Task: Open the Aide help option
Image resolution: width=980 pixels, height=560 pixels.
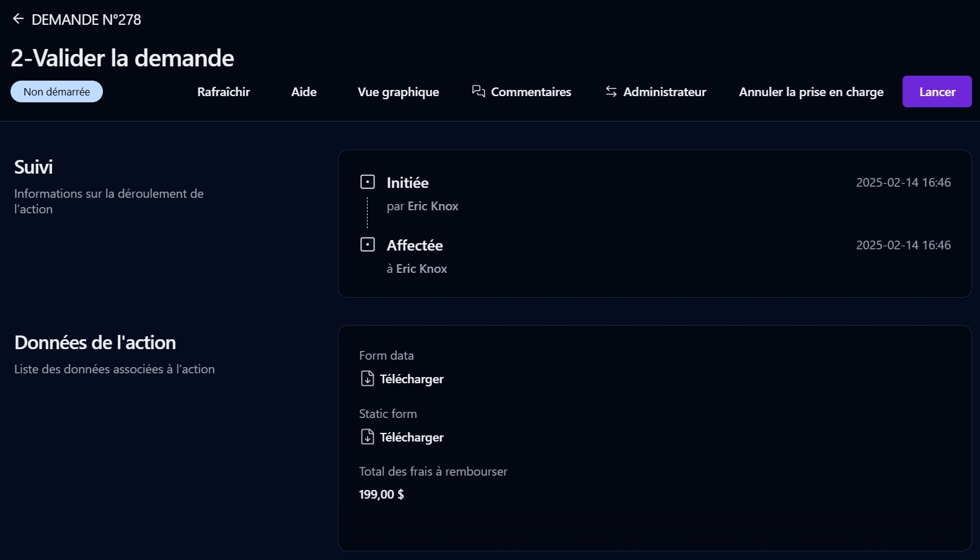Action: 304,92
